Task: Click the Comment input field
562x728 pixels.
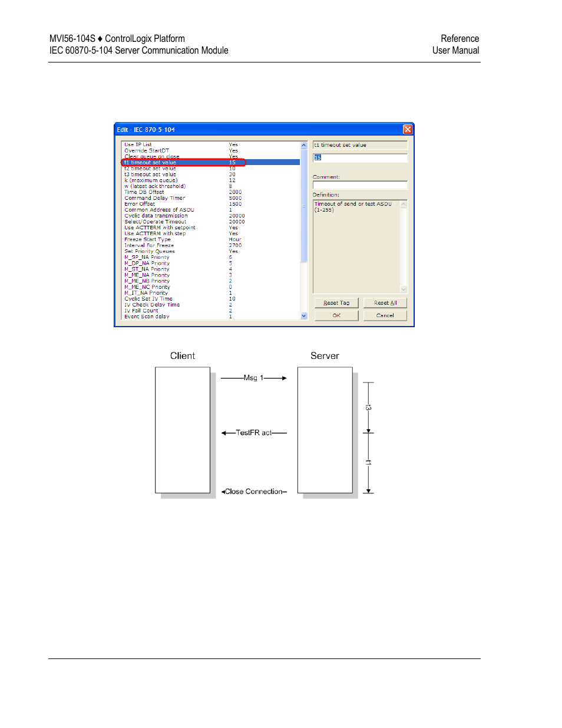Action: coord(360,185)
